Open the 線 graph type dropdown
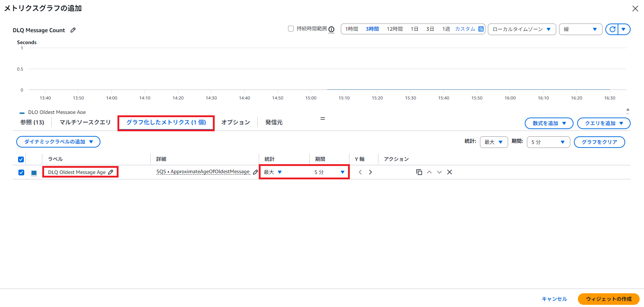Viewport: 644px width, 307px height. coord(580,29)
